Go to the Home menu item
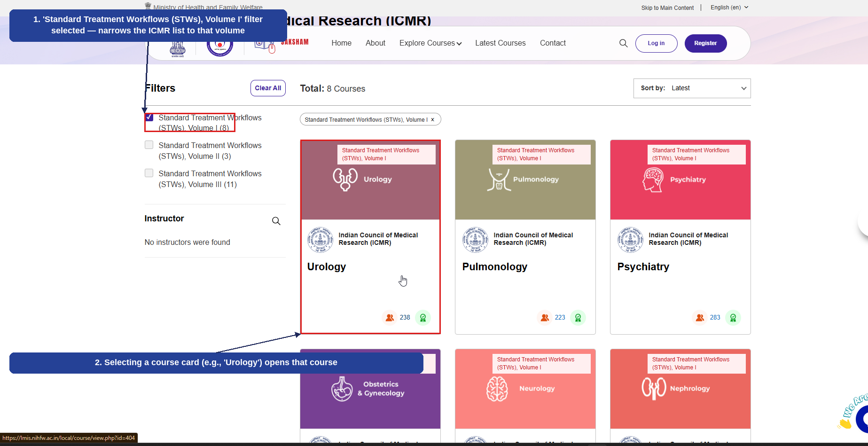 341,43
